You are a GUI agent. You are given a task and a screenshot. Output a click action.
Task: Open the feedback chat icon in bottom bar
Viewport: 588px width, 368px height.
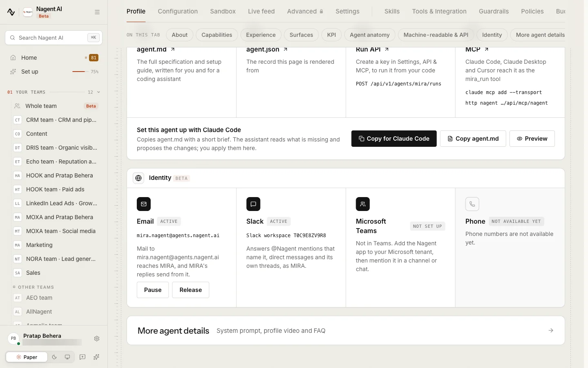click(82, 357)
